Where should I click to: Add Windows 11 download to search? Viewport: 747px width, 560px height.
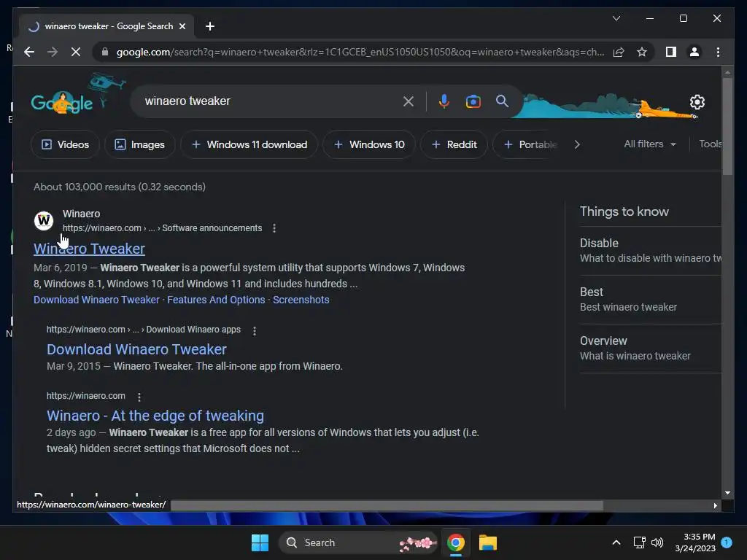249,144
